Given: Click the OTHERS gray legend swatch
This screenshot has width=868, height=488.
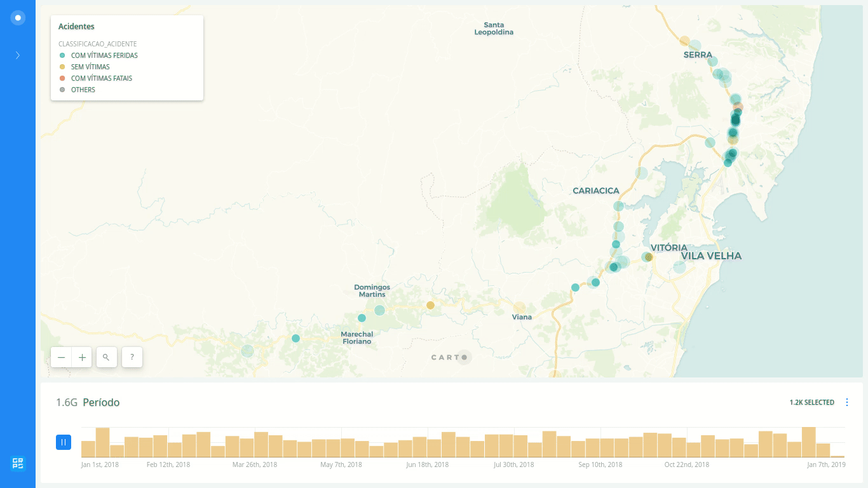Looking at the screenshot, I should pos(62,90).
